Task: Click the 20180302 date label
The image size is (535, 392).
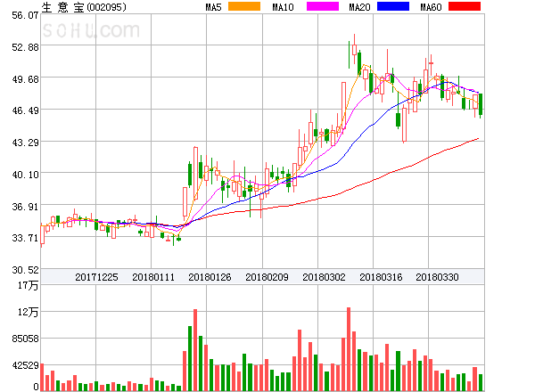Action: [324, 277]
